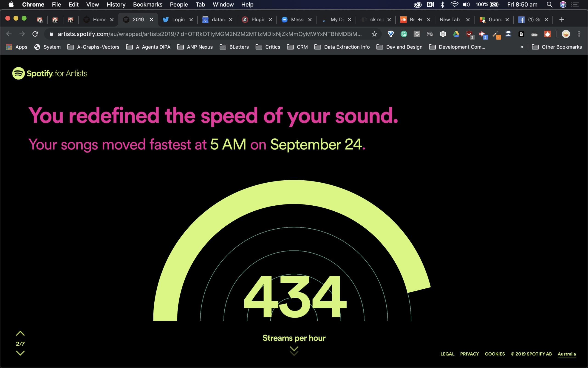Open the Dev and Design bookmark folder
588x368 pixels.
pos(399,47)
